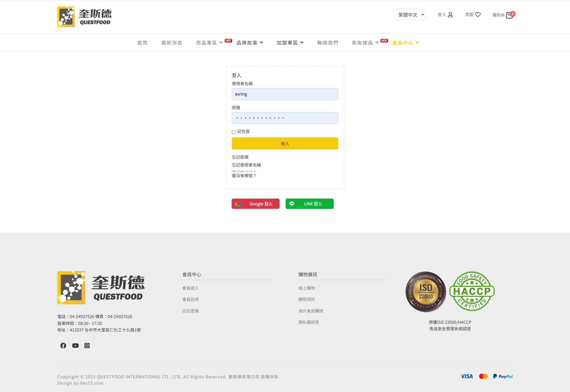Click the heart favorites icon
570x392 pixels.
(x=478, y=15)
